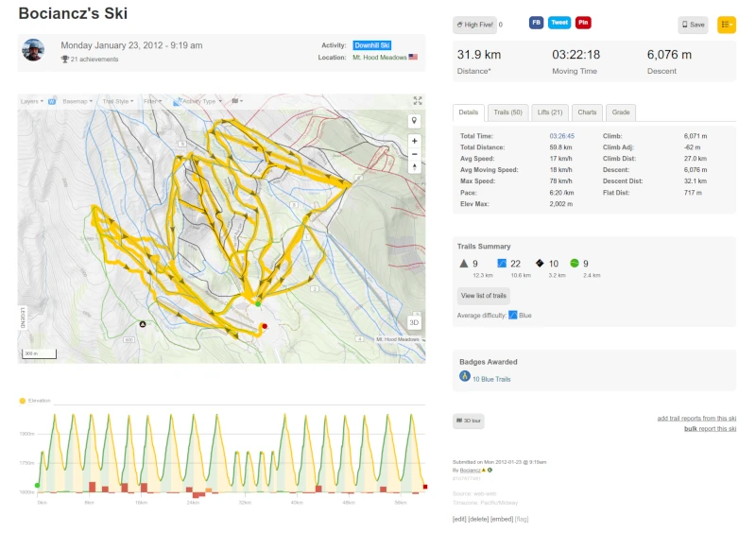This screenshot has width=756, height=533.
Task: Click the user avatar photo
Action: point(33,50)
